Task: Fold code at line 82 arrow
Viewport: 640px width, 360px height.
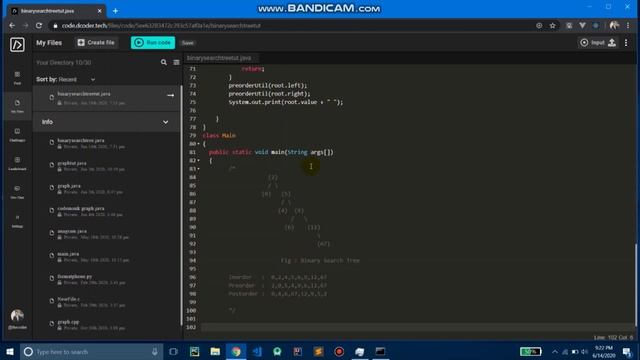Action: pos(199,160)
